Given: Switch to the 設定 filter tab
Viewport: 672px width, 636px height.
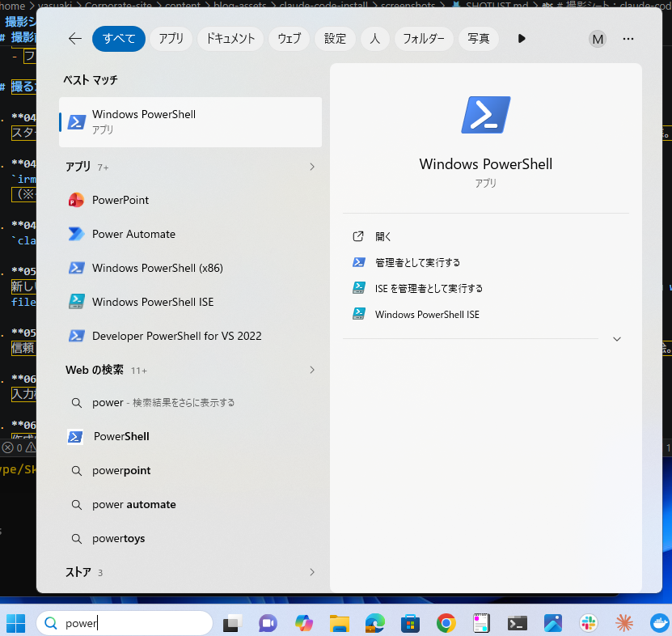Looking at the screenshot, I should pyautogui.click(x=335, y=39).
